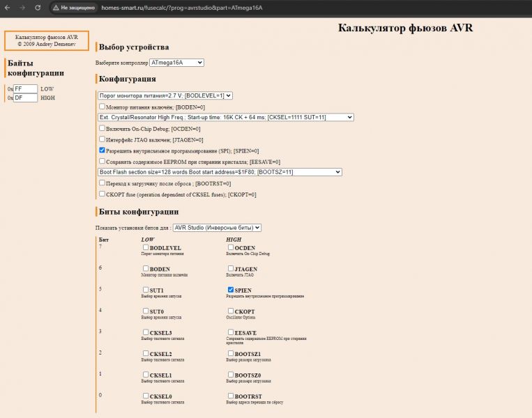Click the browser forward arrow
This screenshot has width=532, height=418.
pos(22,8)
